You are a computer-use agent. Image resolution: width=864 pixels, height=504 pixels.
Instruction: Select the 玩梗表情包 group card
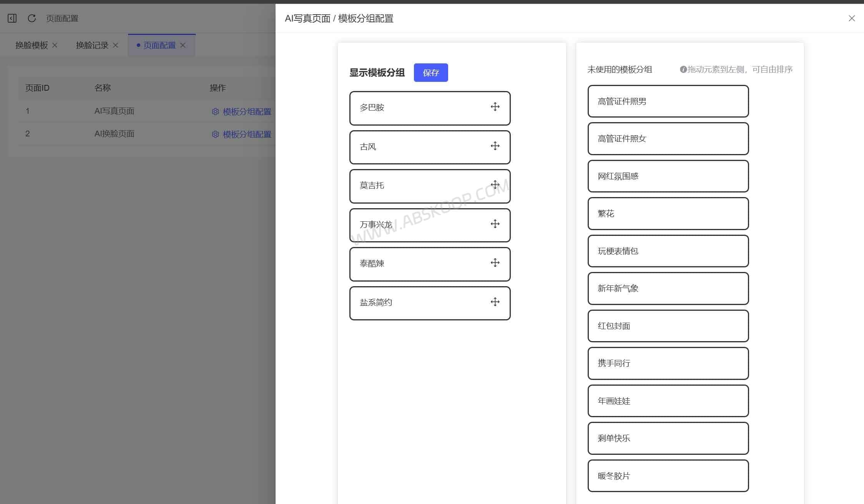pos(668,251)
